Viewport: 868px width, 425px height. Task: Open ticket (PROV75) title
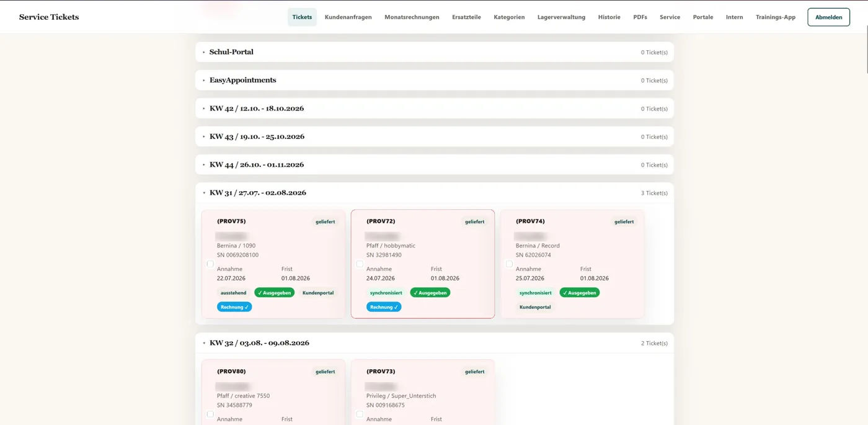point(231,221)
